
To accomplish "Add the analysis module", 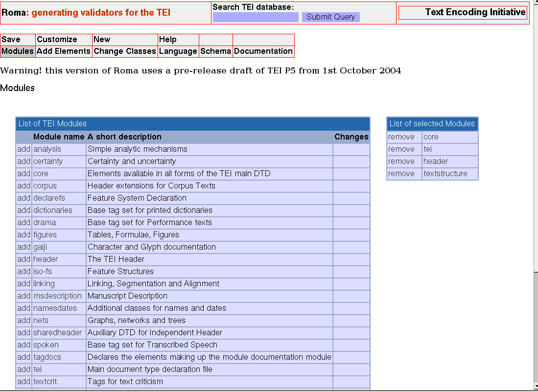I will 23,149.
